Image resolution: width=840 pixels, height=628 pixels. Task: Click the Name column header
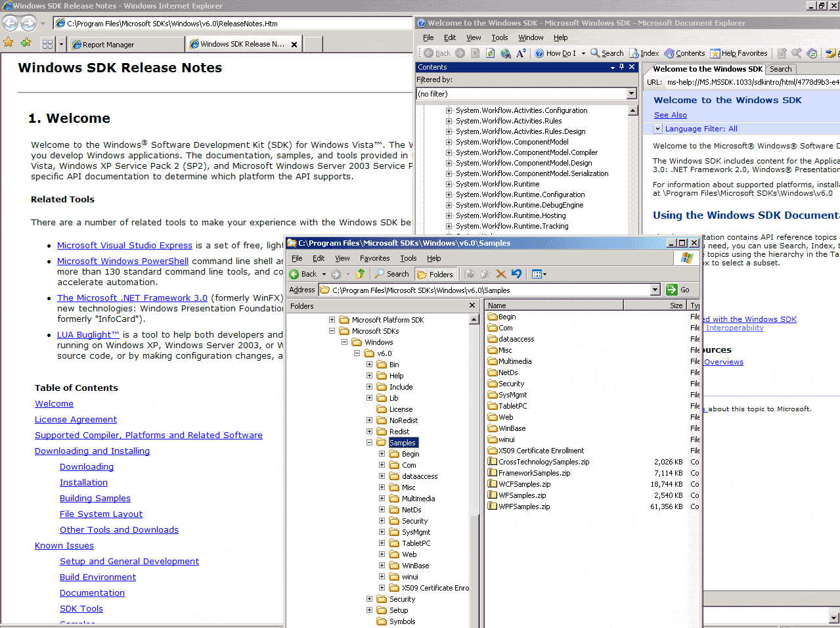pyautogui.click(x=554, y=305)
